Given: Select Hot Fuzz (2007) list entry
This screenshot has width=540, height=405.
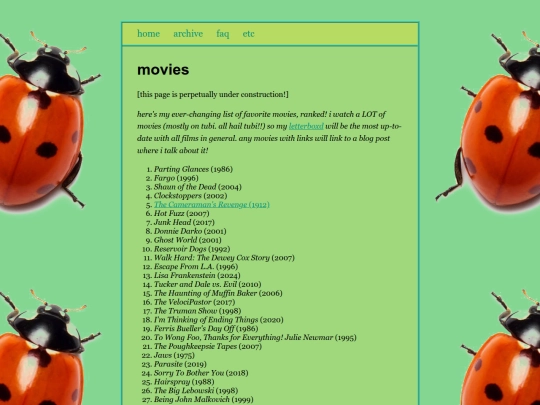Looking at the screenshot, I should click(x=181, y=214).
